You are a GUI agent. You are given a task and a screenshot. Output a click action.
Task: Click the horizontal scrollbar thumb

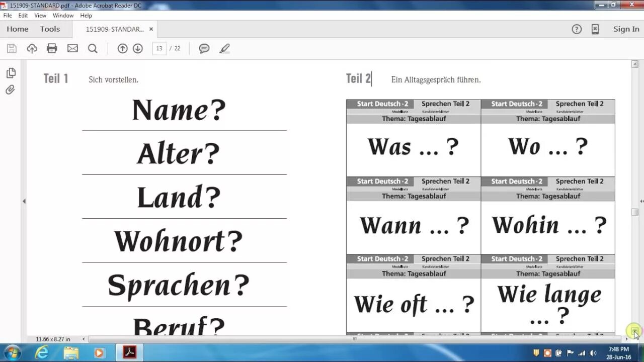(x=355, y=339)
